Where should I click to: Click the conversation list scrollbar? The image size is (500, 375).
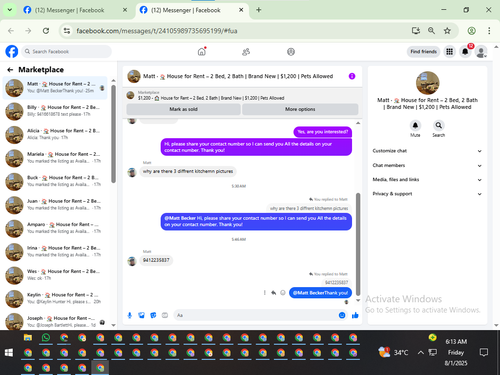(113, 133)
